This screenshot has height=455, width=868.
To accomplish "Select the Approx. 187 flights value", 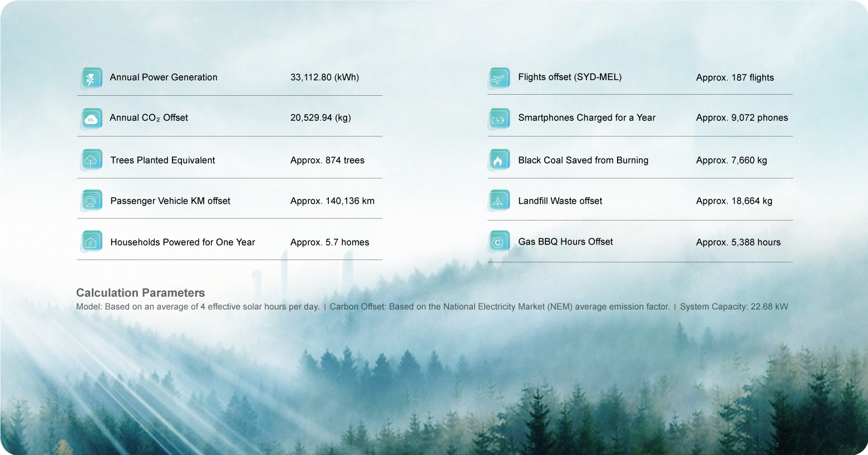I will pos(734,78).
